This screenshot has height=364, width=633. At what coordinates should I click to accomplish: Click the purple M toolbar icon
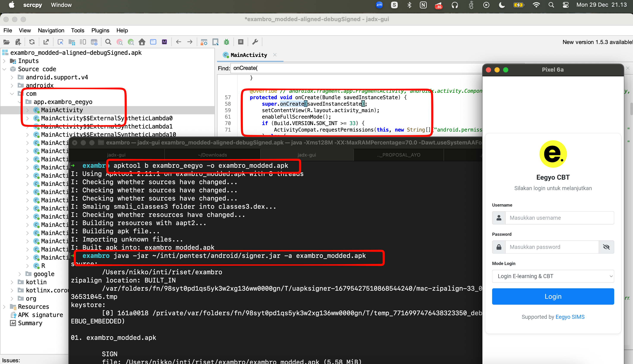click(164, 42)
